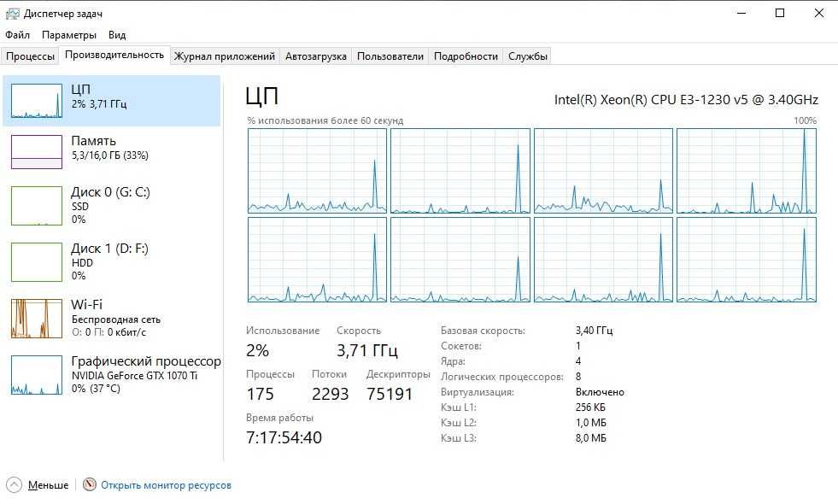Click the Логических процессоров label
This screenshot has width=838, height=504.
(501, 377)
